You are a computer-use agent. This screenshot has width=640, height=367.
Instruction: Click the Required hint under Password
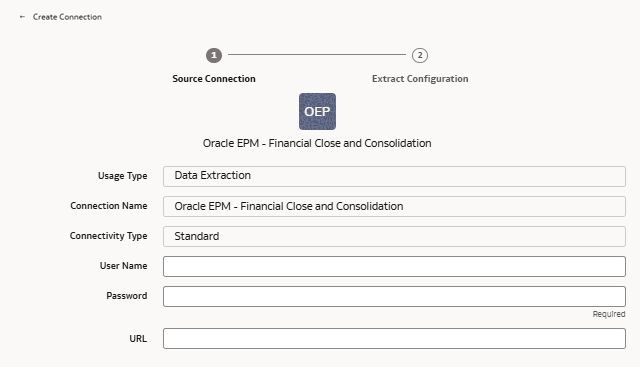pos(609,314)
